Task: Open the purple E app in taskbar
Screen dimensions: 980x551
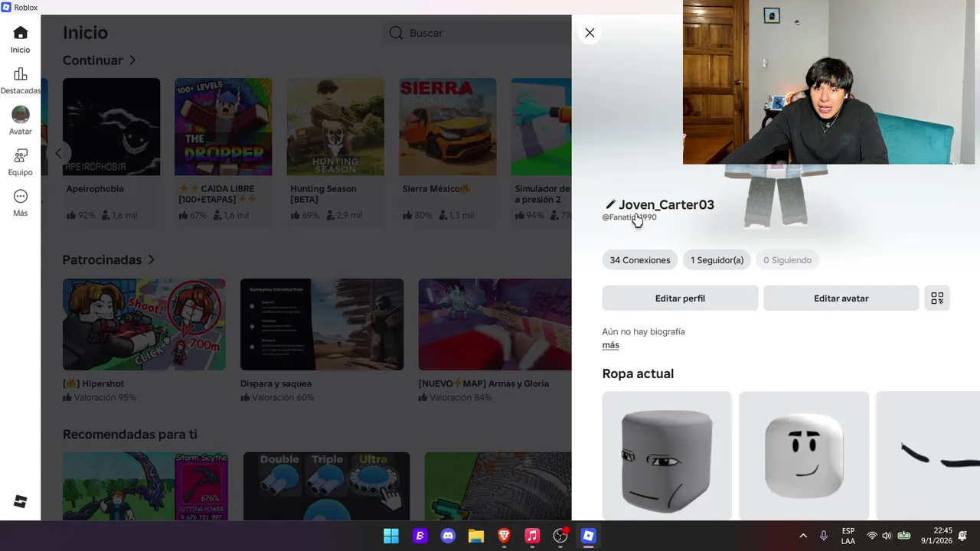Action: [x=420, y=536]
